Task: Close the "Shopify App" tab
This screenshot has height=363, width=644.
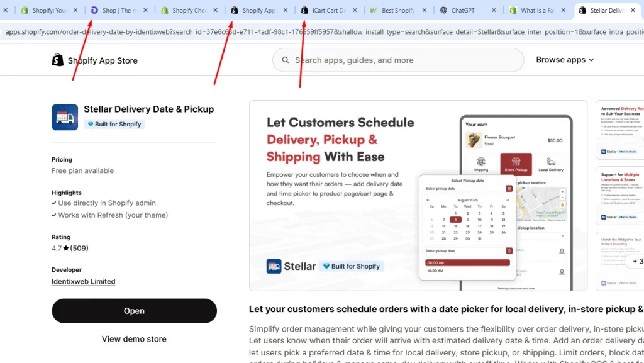Action: pos(286,10)
